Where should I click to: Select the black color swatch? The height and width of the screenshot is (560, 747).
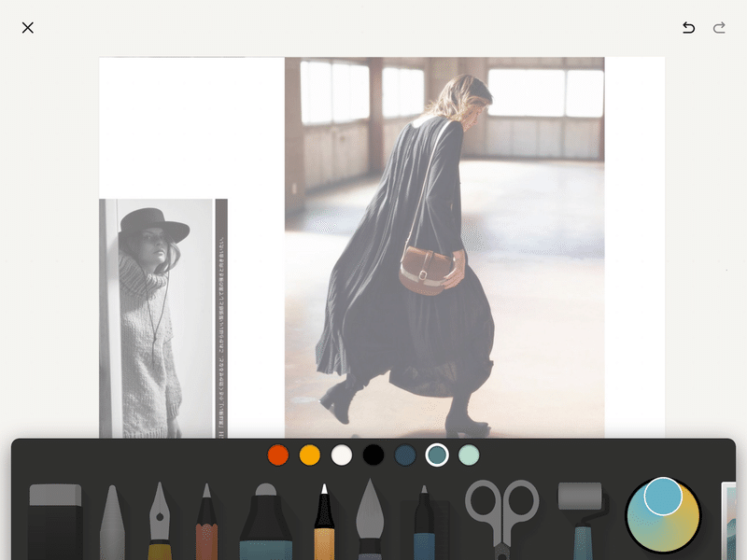[373, 455]
